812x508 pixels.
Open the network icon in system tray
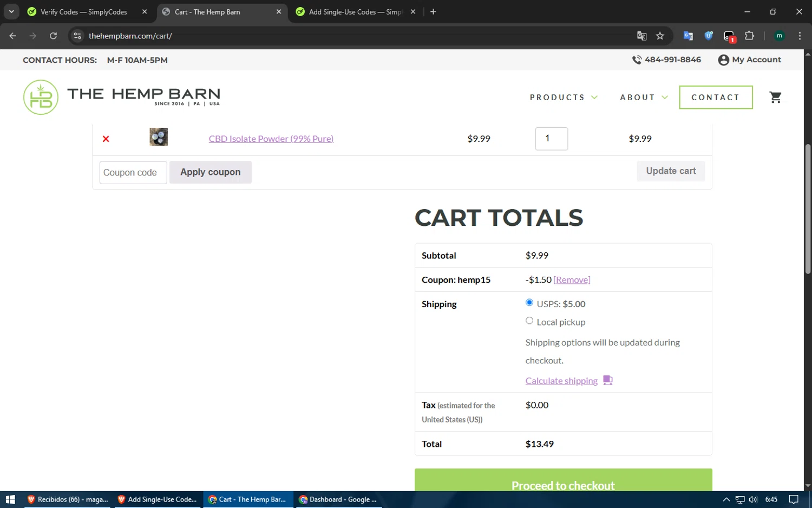(x=740, y=499)
